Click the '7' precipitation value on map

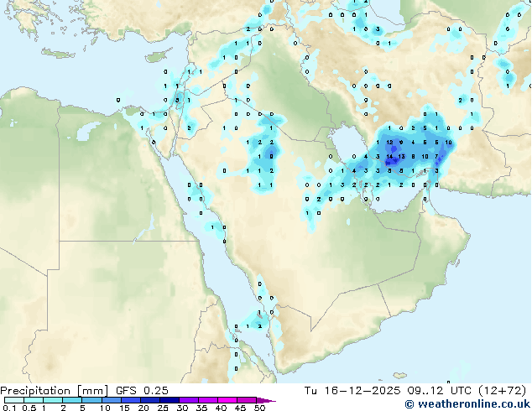pos(436,157)
